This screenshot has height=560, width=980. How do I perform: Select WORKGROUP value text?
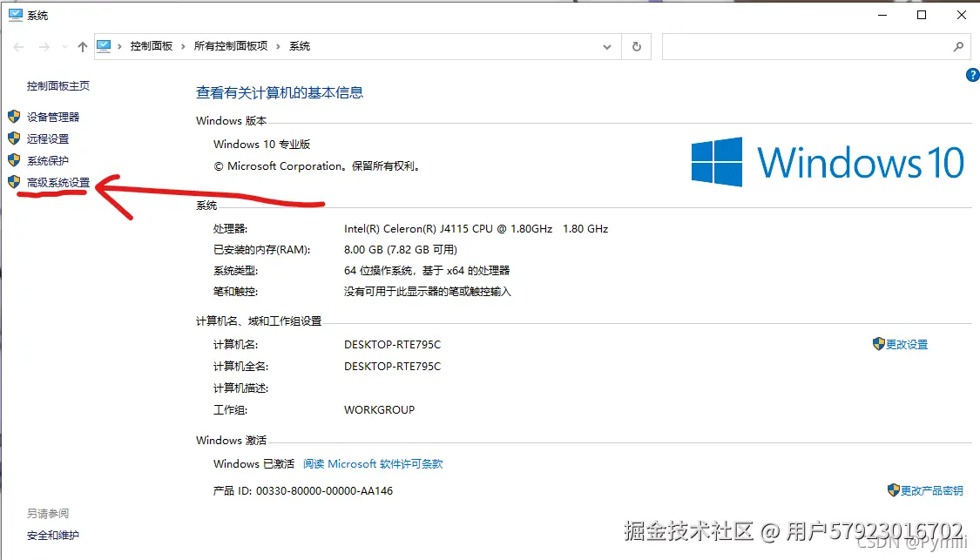pos(380,410)
